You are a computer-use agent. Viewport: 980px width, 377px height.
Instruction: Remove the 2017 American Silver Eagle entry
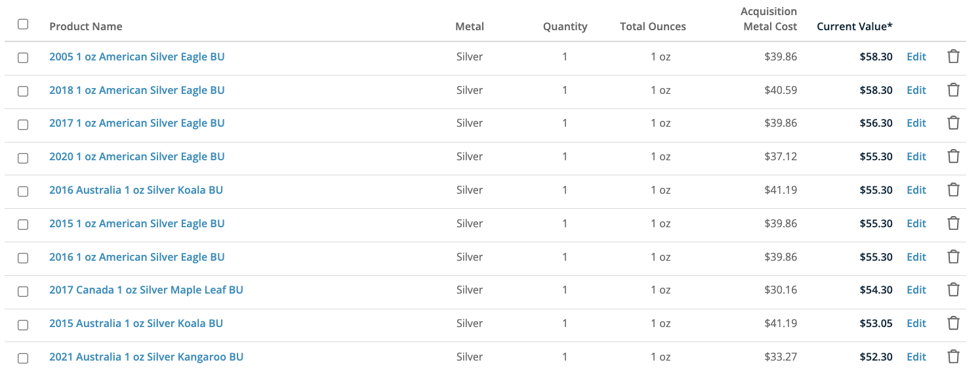(953, 123)
